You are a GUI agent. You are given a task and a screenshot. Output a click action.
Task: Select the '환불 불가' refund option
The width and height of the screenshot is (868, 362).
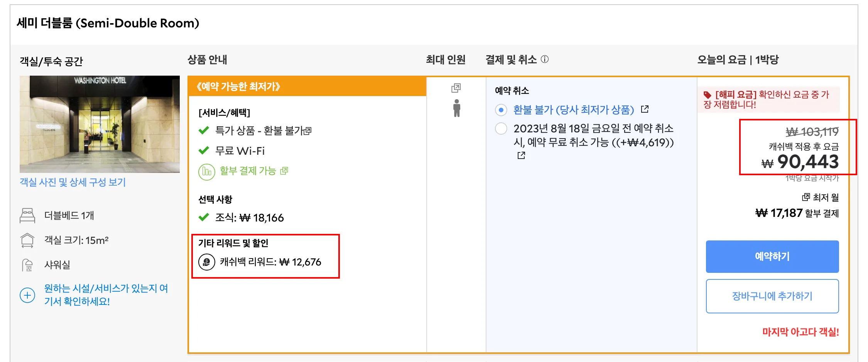(x=501, y=110)
